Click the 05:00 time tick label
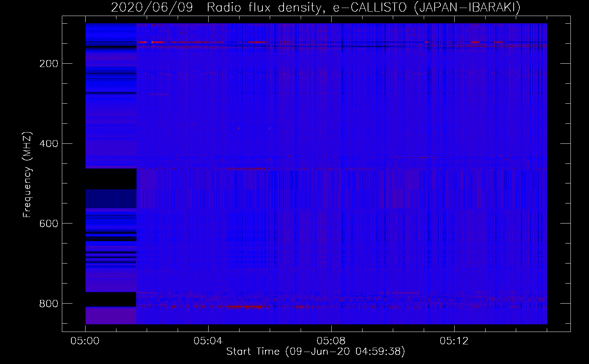Viewport: 589px width, 364px height. point(85,341)
